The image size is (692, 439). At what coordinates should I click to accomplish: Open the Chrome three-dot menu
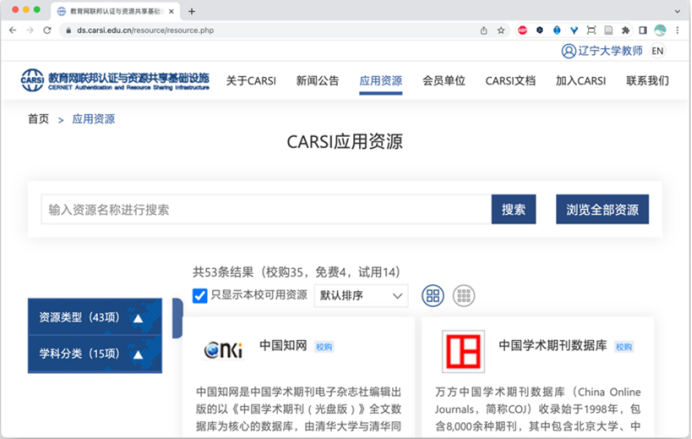coord(677,30)
